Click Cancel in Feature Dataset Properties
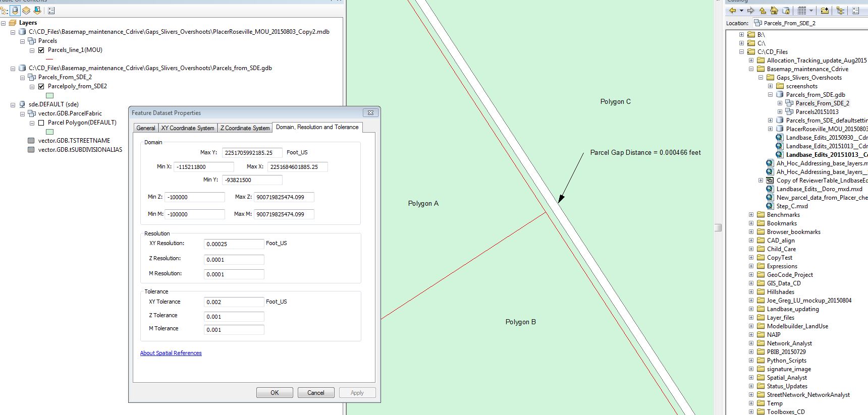Screen dimensions: 868x415 316,393
